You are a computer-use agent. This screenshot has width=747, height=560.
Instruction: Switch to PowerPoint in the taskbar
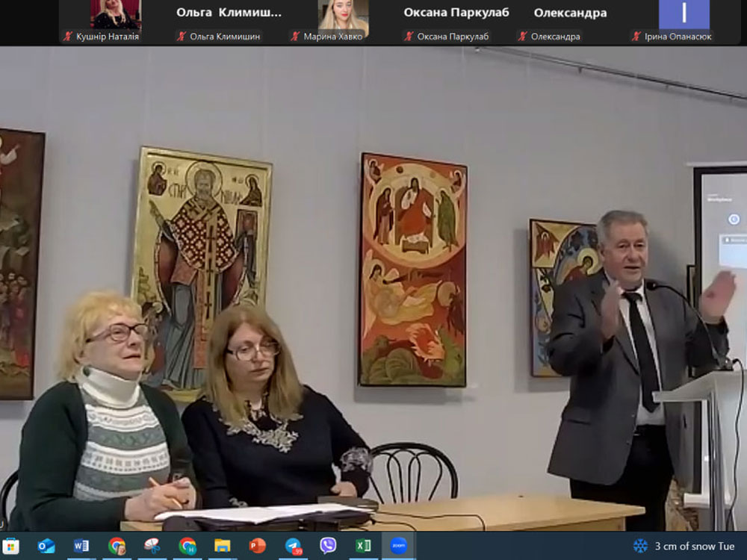[258, 546]
